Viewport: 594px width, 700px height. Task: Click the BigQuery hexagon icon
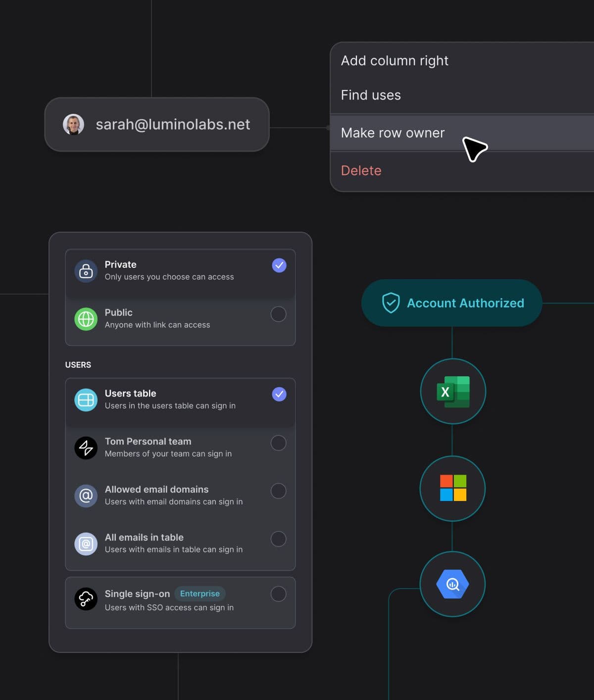pyautogui.click(x=452, y=584)
